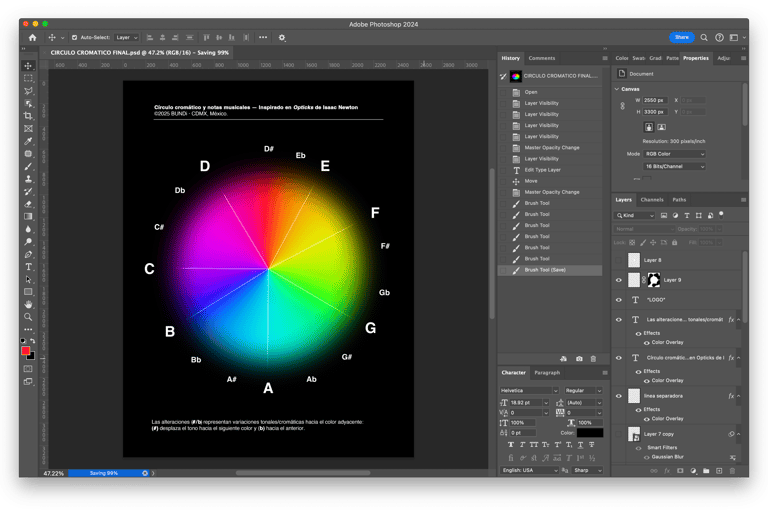Select the Hand tool
Image resolution: width=768 pixels, height=513 pixels.
pyautogui.click(x=28, y=304)
